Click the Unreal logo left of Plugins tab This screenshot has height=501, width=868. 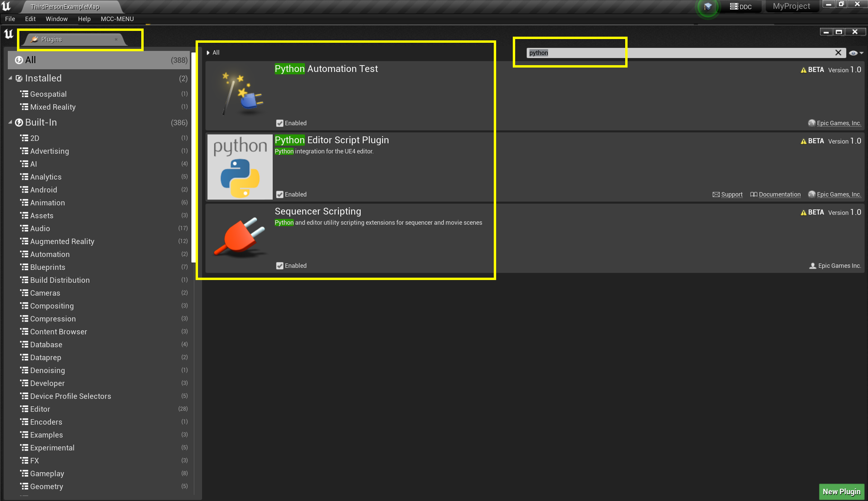pos(8,34)
